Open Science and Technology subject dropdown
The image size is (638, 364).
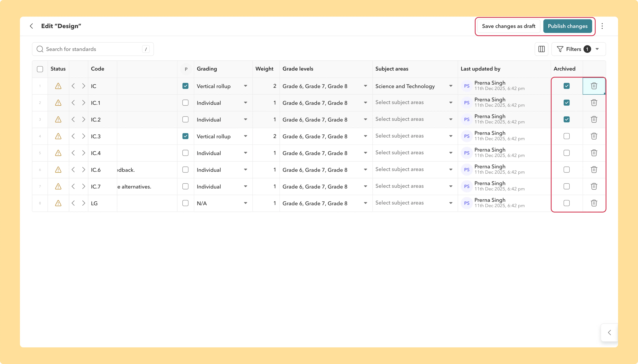tap(451, 86)
